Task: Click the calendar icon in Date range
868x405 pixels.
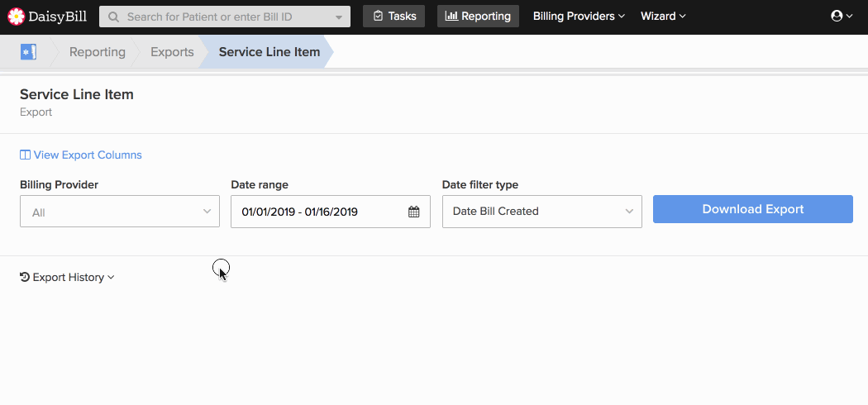Action: point(414,212)
